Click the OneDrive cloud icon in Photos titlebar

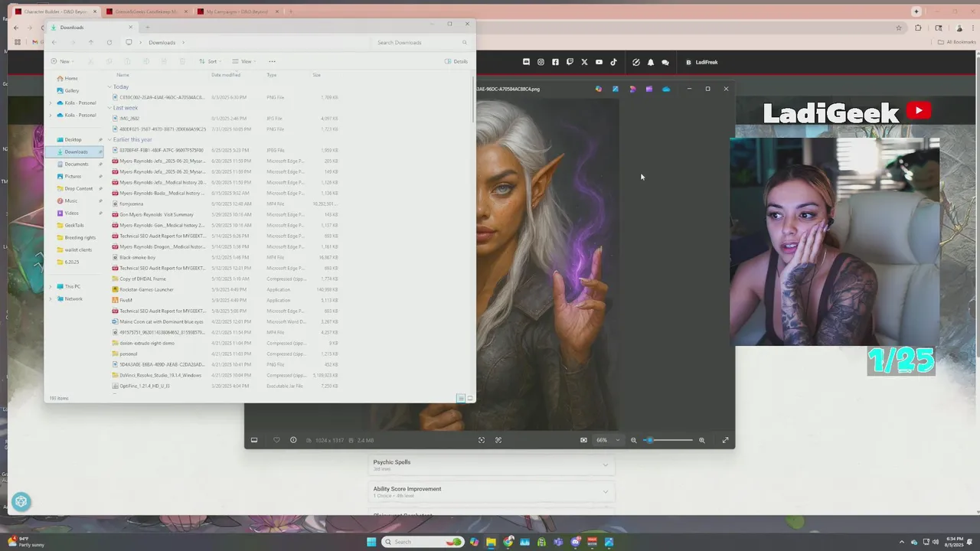[x=666, y=89]
